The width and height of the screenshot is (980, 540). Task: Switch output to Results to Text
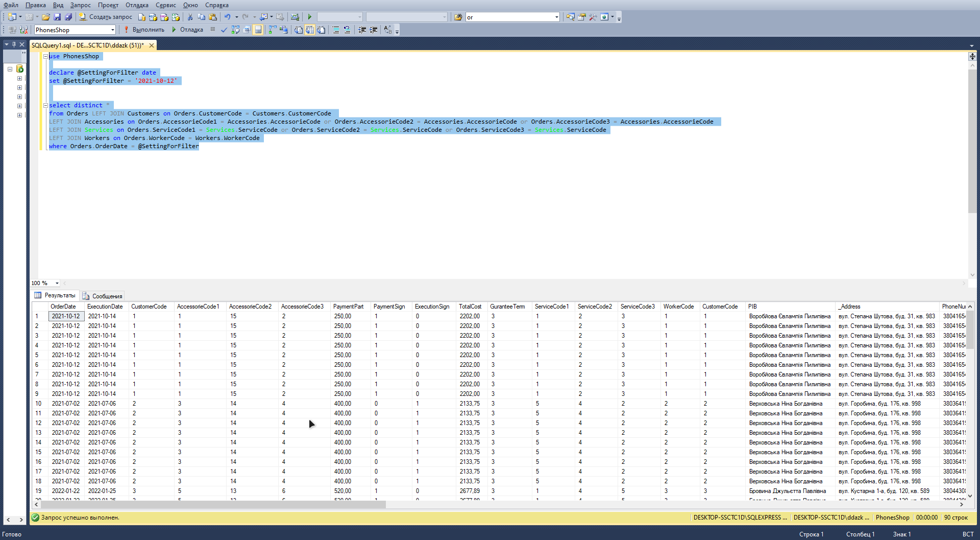pyautogui.click(x=299, y=30)
